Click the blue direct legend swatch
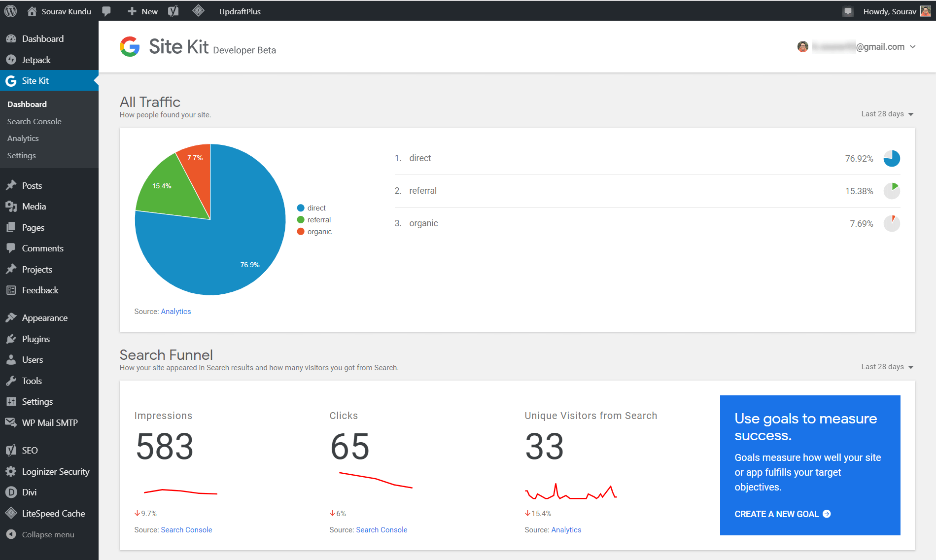 click(301, 208)
